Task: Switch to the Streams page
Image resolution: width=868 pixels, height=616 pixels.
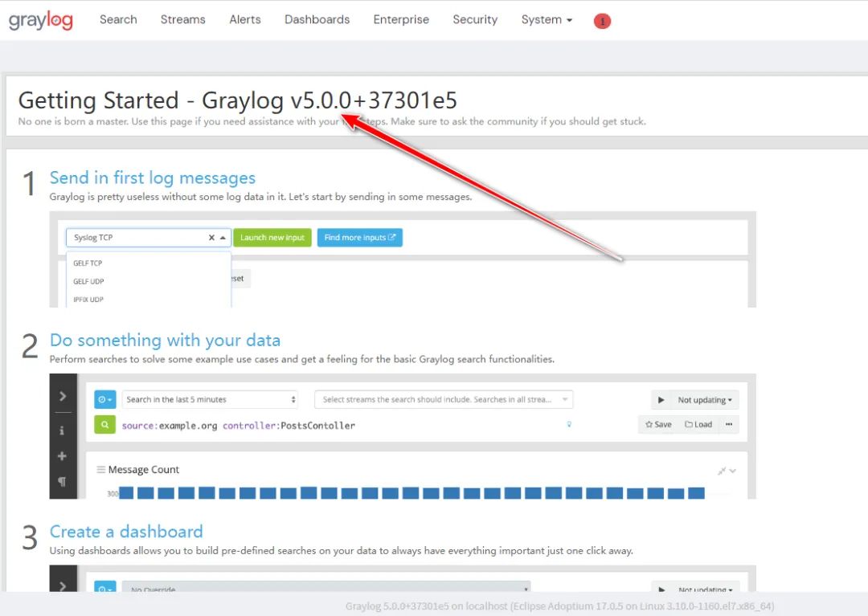Action: [x=182, y=19]
